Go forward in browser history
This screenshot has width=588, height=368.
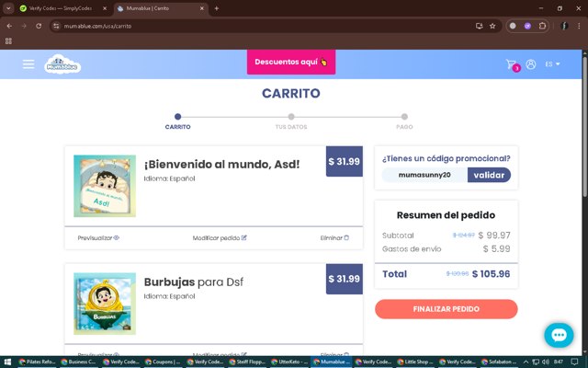[x=24, y=26]
